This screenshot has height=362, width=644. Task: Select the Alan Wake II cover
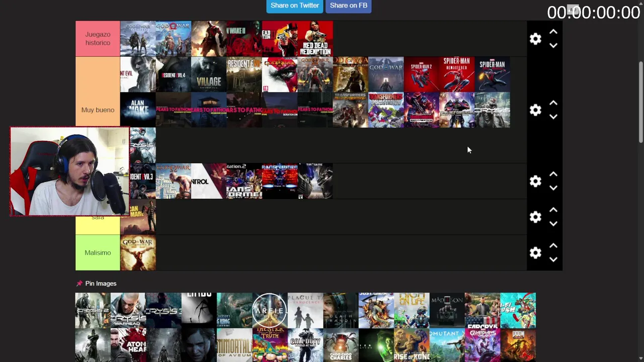(x=244, y=39)
